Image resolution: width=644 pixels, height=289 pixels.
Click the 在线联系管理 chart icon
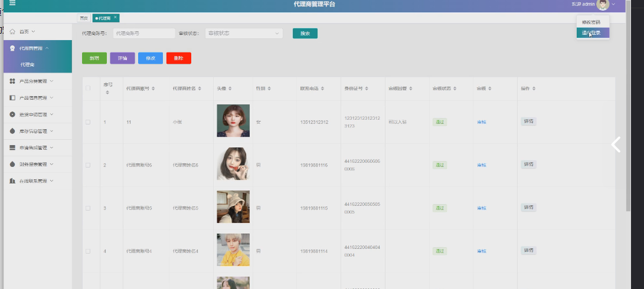point(12,180)
